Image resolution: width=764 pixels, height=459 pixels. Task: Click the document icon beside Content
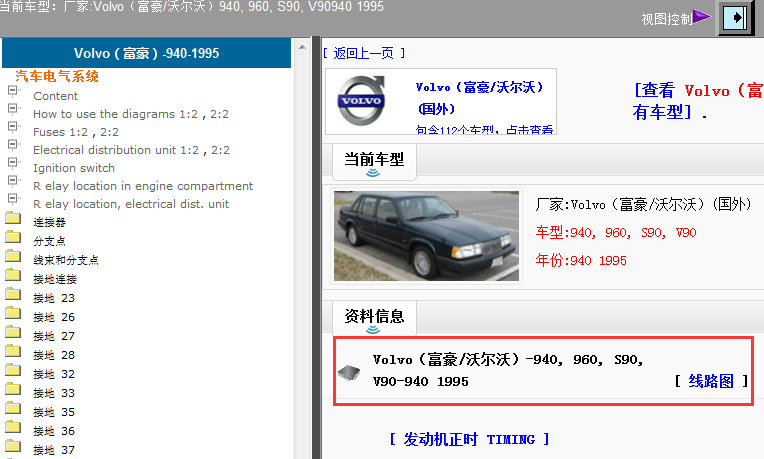13,91
